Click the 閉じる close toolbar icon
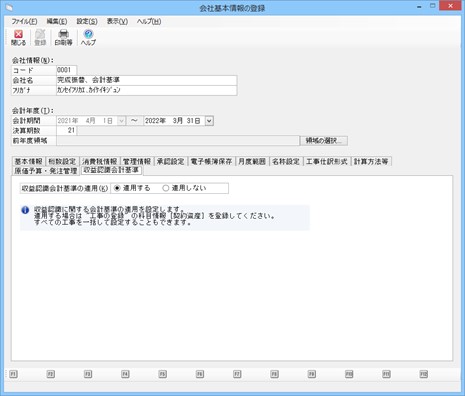 click(x=18, y=34)
